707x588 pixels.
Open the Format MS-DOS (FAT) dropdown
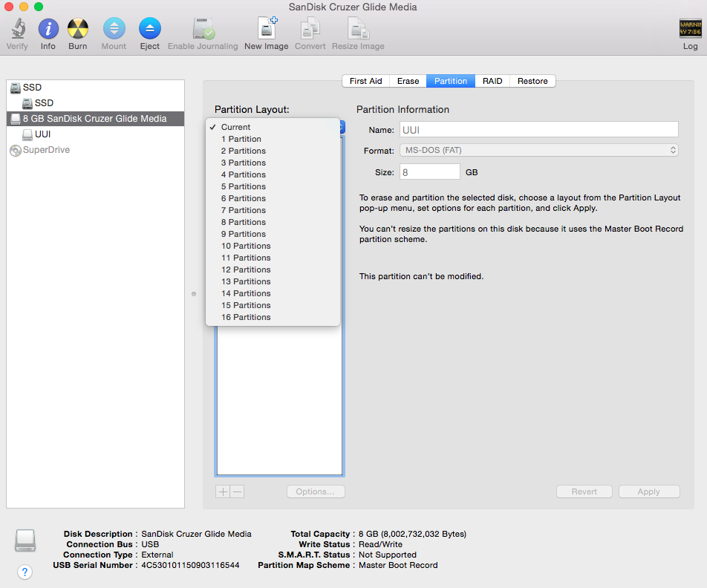539,150
